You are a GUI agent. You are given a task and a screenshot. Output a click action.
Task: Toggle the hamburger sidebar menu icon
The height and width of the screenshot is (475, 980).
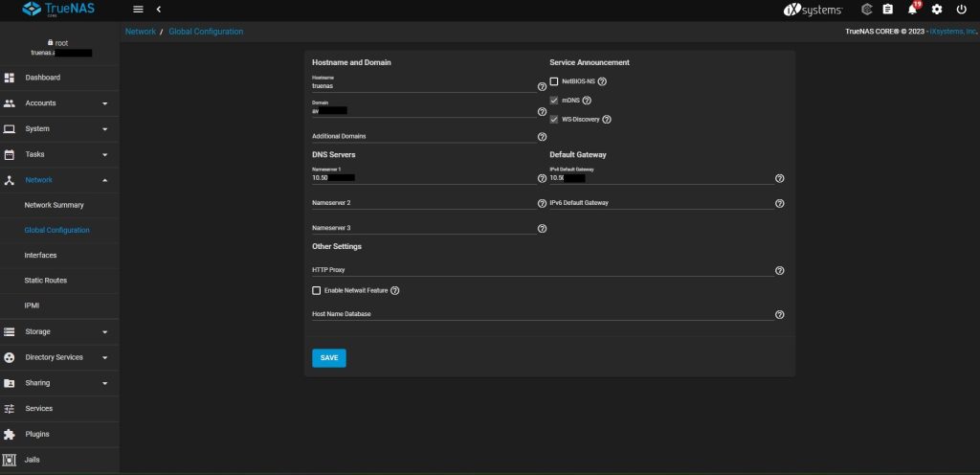[138, 10]
